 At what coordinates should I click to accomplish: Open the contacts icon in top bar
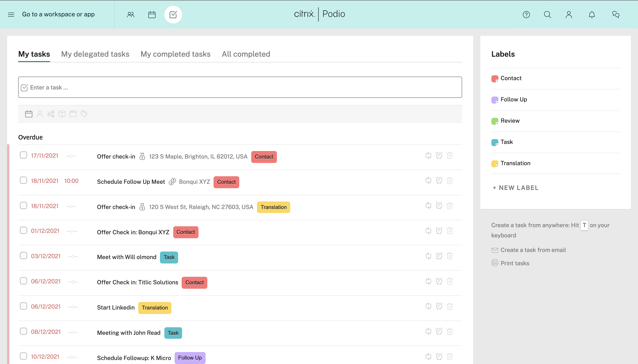[x=130, y=14]
